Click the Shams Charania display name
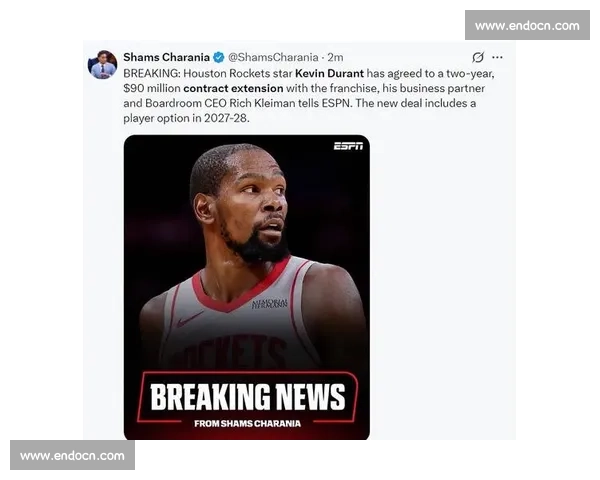This screenshot has width=600, height=480. pos(166,57)
